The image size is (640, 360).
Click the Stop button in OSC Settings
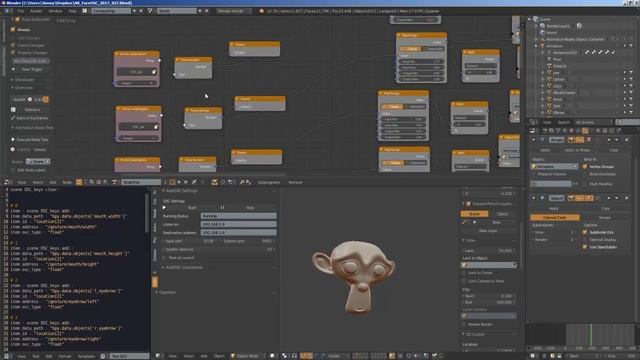[250, 207]
